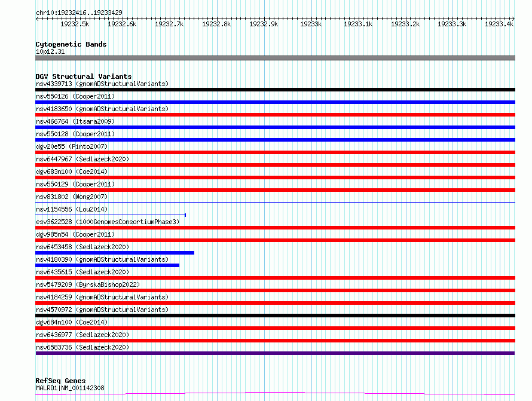The height and width of the screenshot is (401, 532).
Task: Select the red dgv684n100 variant bar
Action: [x=275, y=328]
